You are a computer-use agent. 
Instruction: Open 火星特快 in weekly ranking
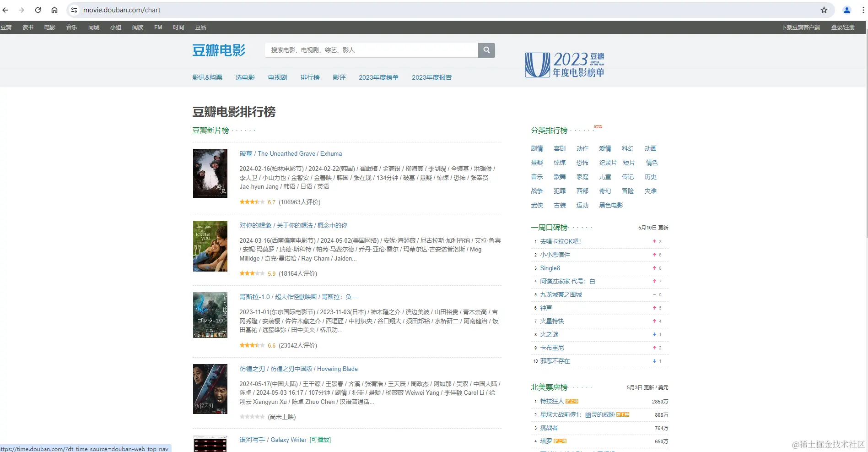point(552,321)
